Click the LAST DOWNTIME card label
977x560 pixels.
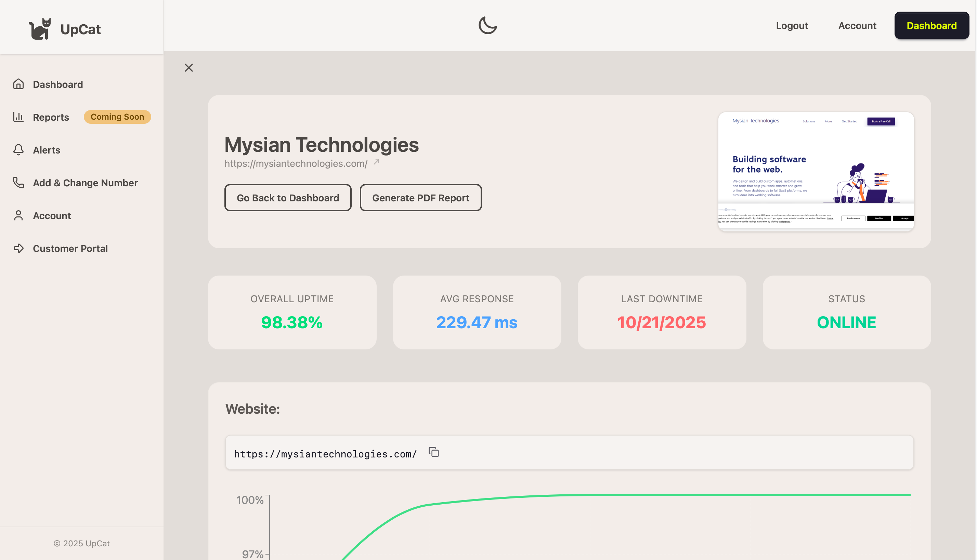point(662,299)
